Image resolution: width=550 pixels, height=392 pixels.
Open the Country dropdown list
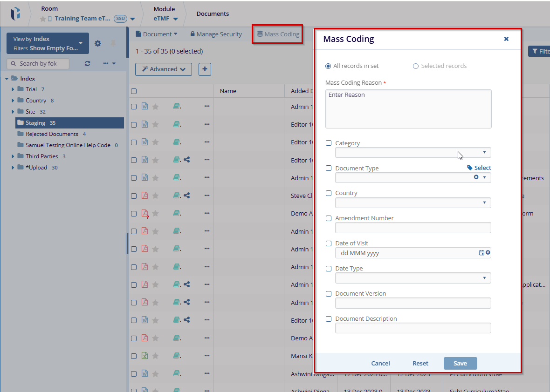[412, 203]
